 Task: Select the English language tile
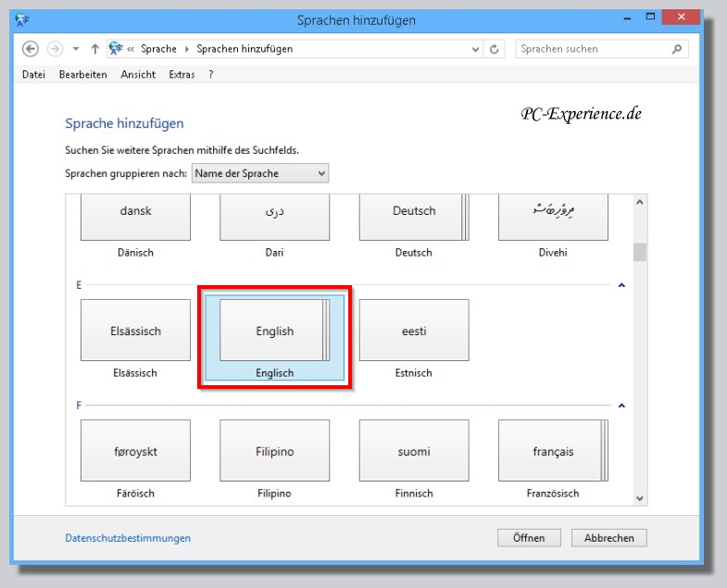point(274,331)
